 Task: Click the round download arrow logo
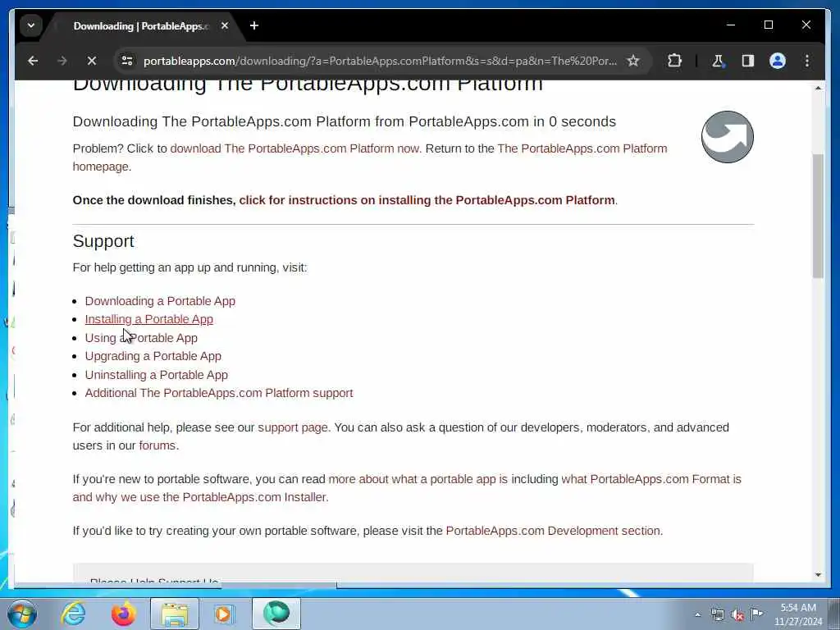727,137
